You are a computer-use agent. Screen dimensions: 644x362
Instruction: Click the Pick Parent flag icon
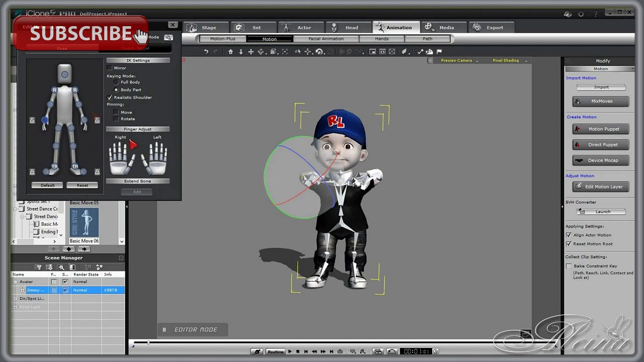click(439, 51)
